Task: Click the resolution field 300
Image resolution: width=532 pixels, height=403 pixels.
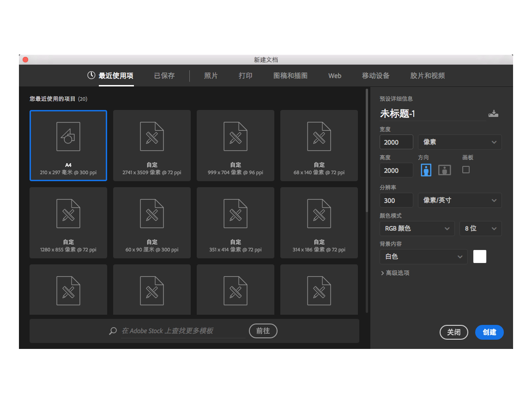Action: (396, 200)
